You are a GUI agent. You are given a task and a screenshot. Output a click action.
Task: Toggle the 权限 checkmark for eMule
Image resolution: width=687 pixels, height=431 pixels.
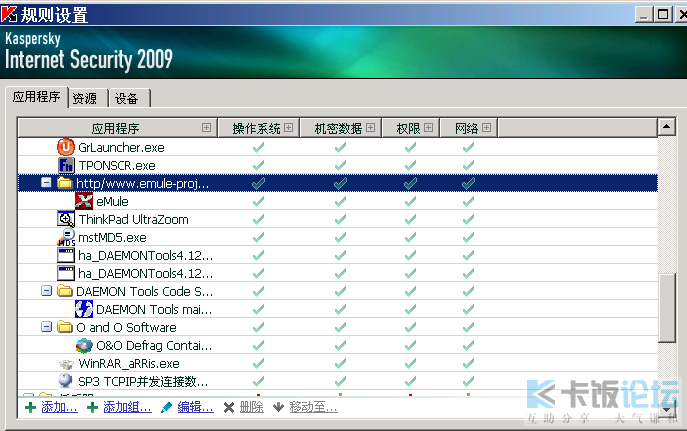(x=410, y=201)
